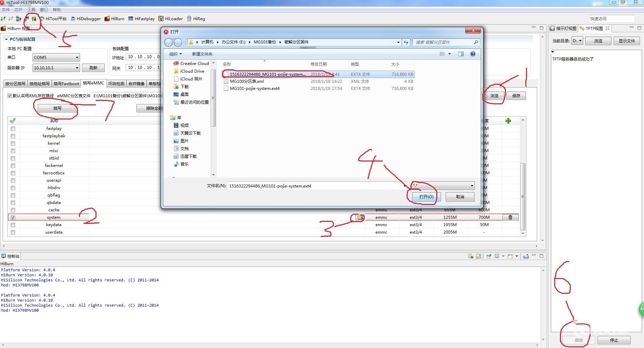
Task: Select MG100分区表.xml file
Action: pos(247,81)
